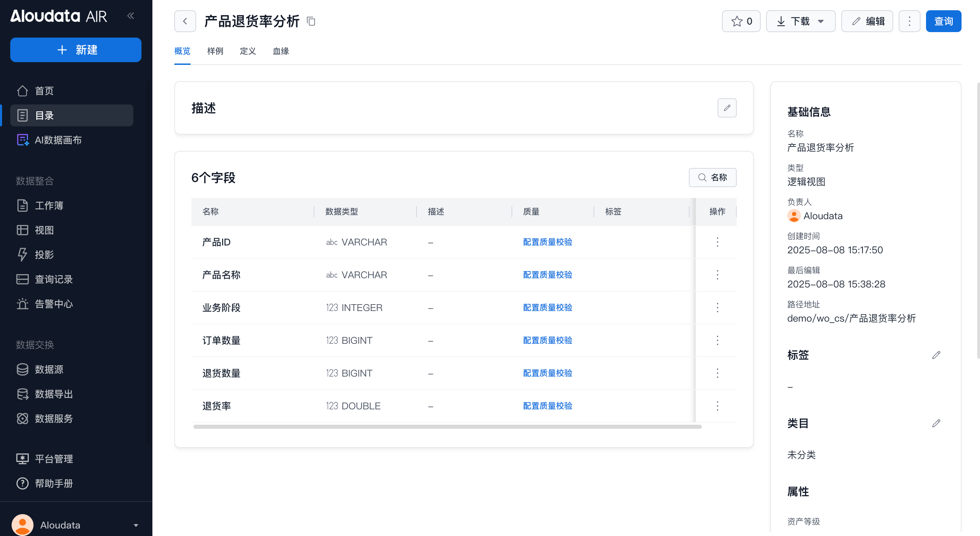Open the three-dot menu for 产品ID row
The height and width of the screenshot is (536, 980).
pos(717,242)
